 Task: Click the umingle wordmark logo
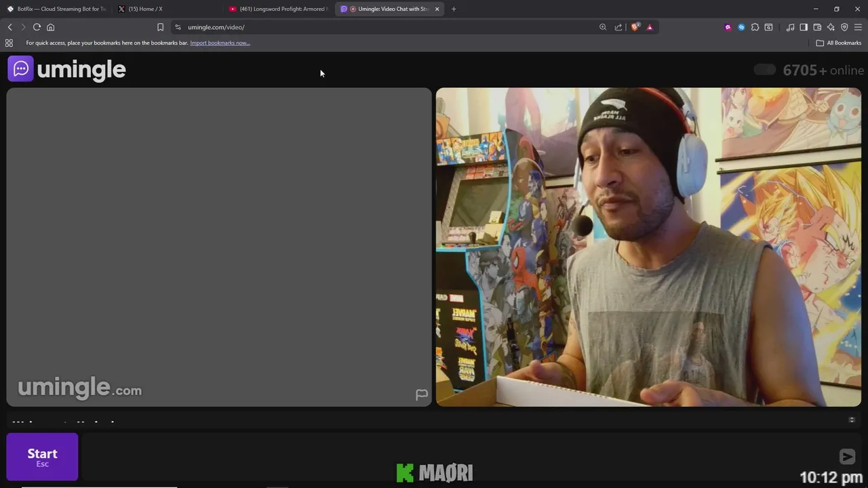pos(81,69)
